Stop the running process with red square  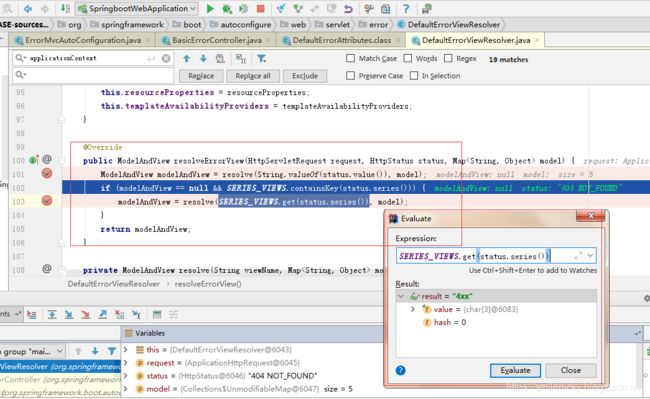[260, 8]
